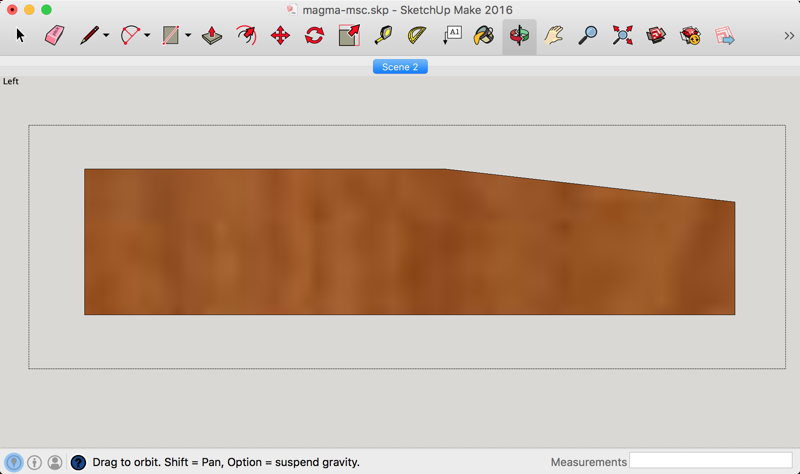Show hidden toolbar items with double chevron
The height and width of the screenshot is (474, 800).
[x=789, y=36]
